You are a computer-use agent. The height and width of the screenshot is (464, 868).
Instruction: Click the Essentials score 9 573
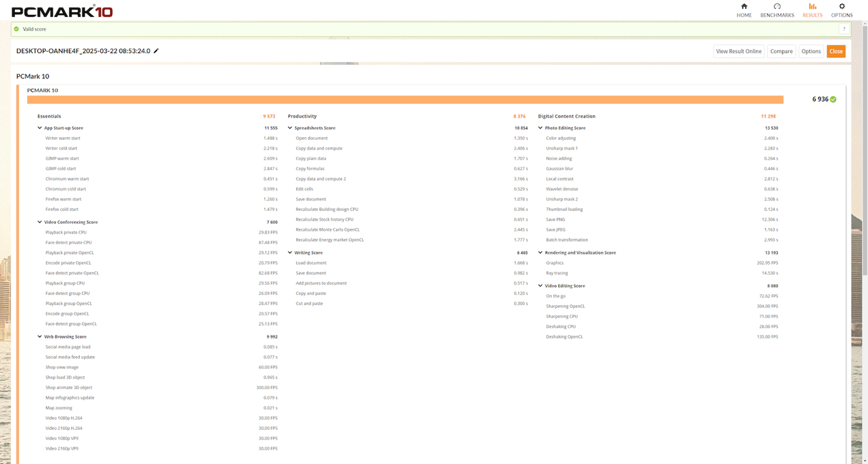[x=269, y=116]
